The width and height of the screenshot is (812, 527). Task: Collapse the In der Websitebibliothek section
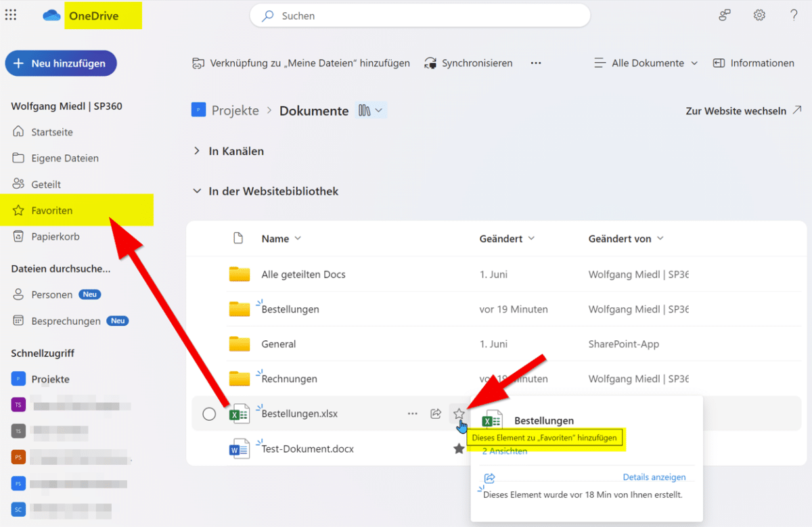point(197,191)
